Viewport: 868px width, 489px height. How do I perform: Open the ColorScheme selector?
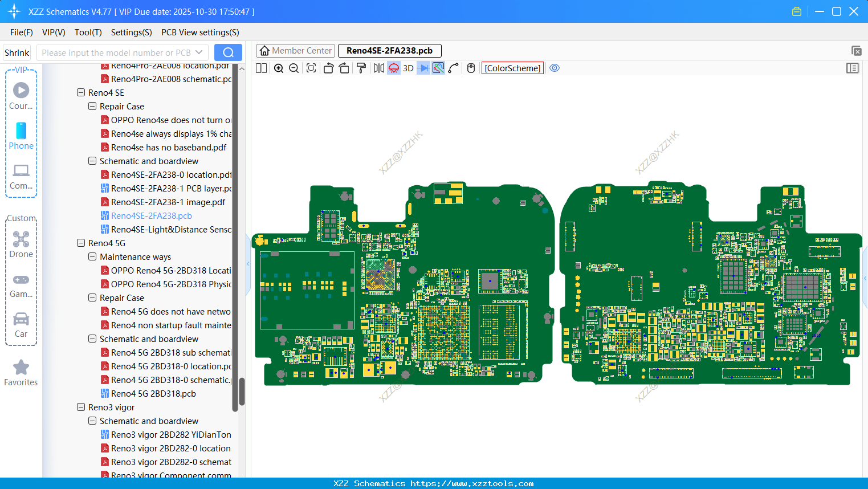click(512, 68)
